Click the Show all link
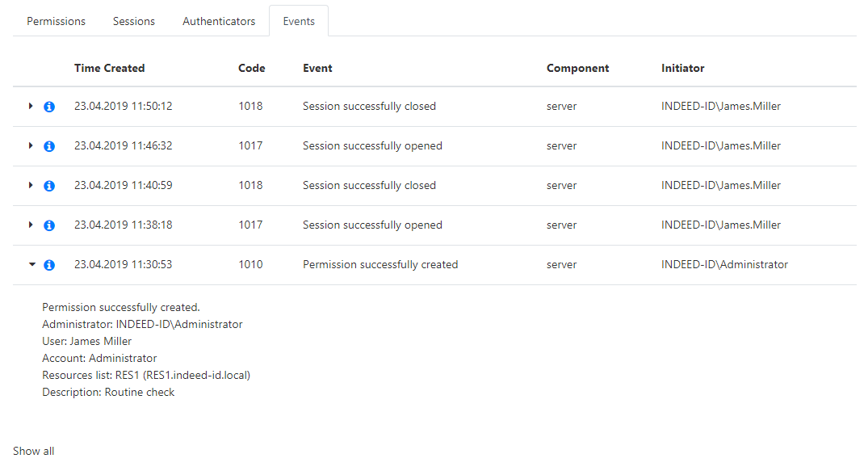This screenshot has height=471, width=868. [34, 451]
